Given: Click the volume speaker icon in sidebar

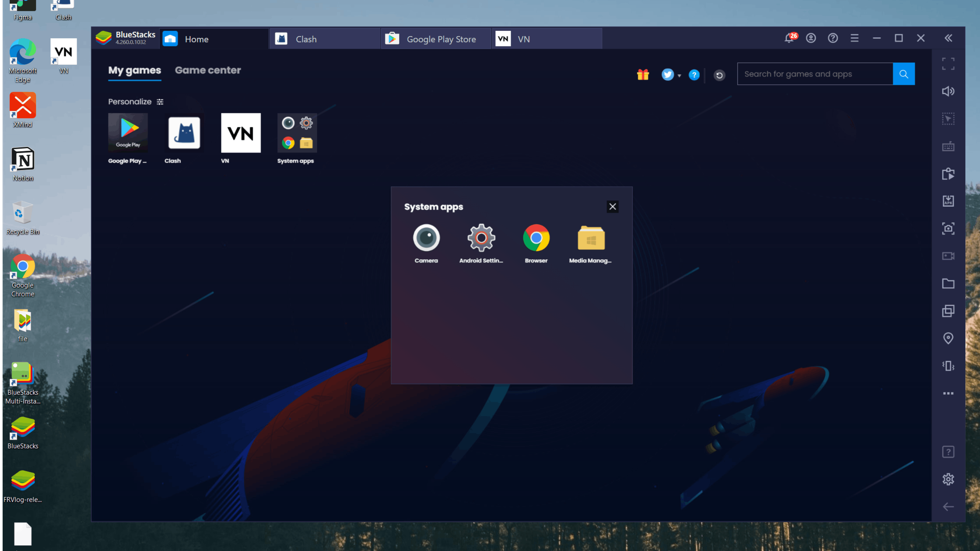Looking at the screenshot, I should (948, 91).
